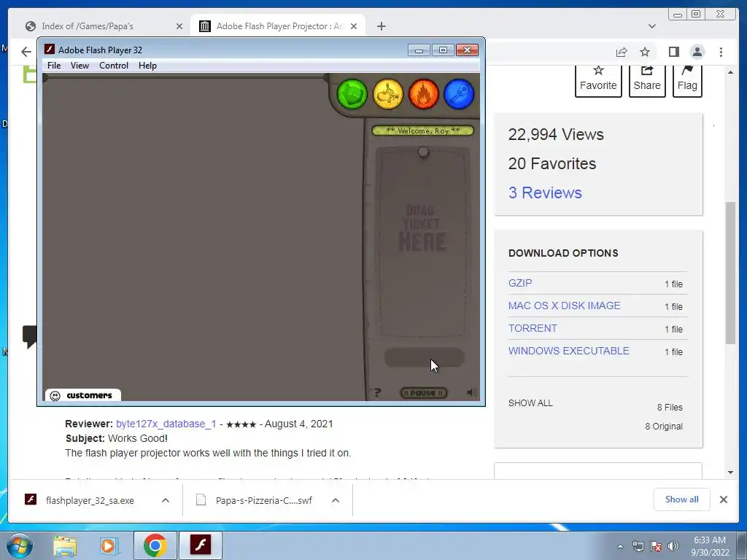Click the Drag Ticket Here holder area

[422, 242]
